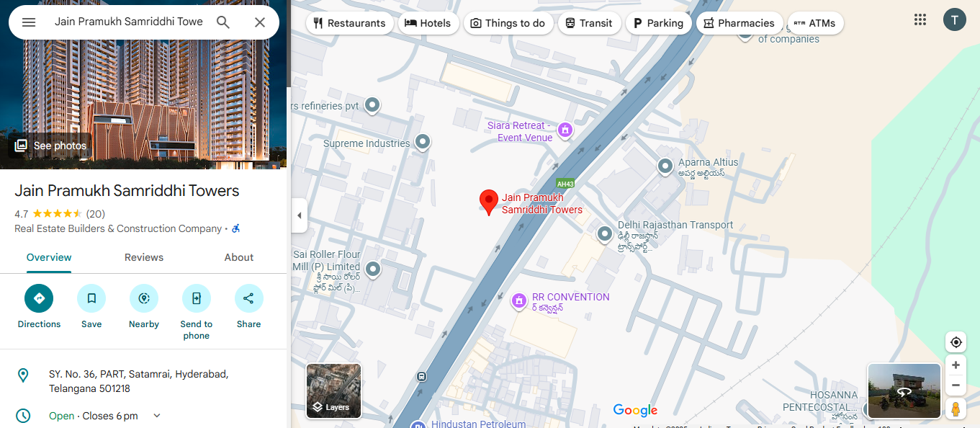Open the Layers map type selector
The width and height of the screenshot is (980, 428).
tap(334, 391)
